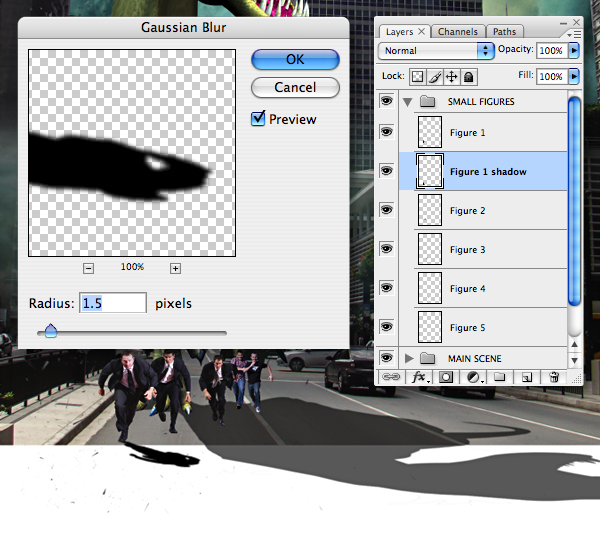
Task: Click the SMALL FIGURES folder icon
Action: pyautogui.click(x=427, y=101)
